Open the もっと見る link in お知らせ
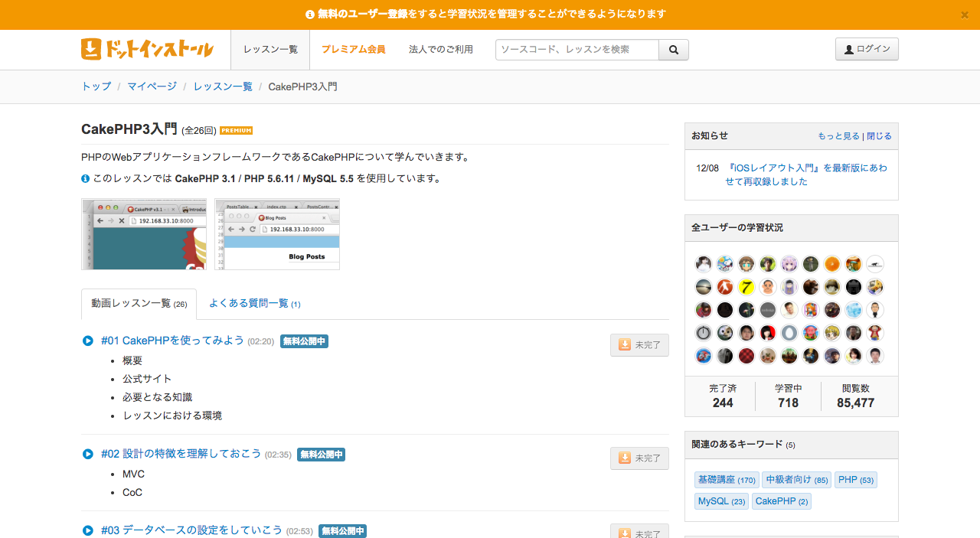The width and height of the screenshot is (980, 538). tap(838, 136)
